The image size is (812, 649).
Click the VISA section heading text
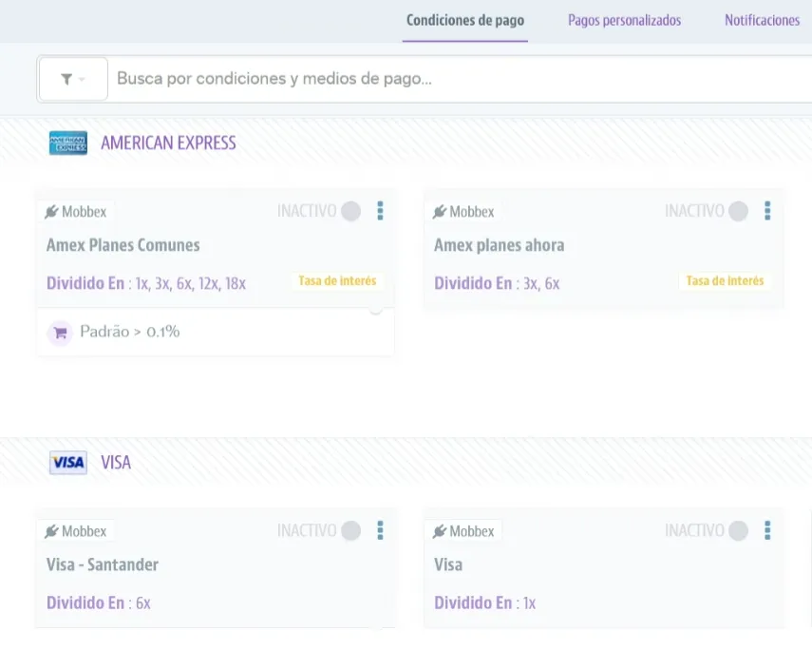click(116, 463)
